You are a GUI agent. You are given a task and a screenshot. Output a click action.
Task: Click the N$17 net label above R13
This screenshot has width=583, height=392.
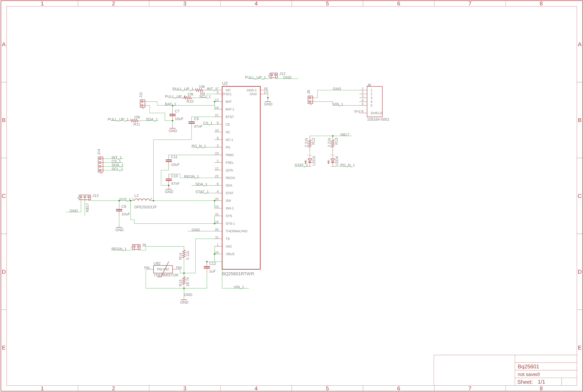tap(345, 135)
